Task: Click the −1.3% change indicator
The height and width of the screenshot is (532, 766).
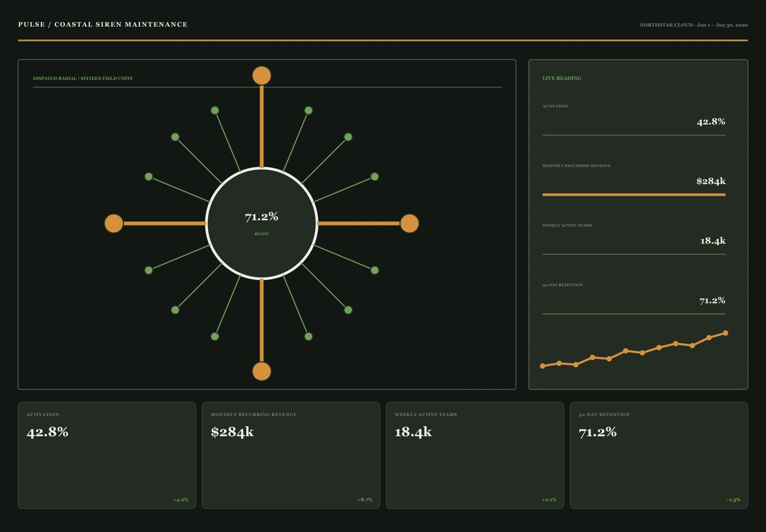Action: (x=733, y=500)
